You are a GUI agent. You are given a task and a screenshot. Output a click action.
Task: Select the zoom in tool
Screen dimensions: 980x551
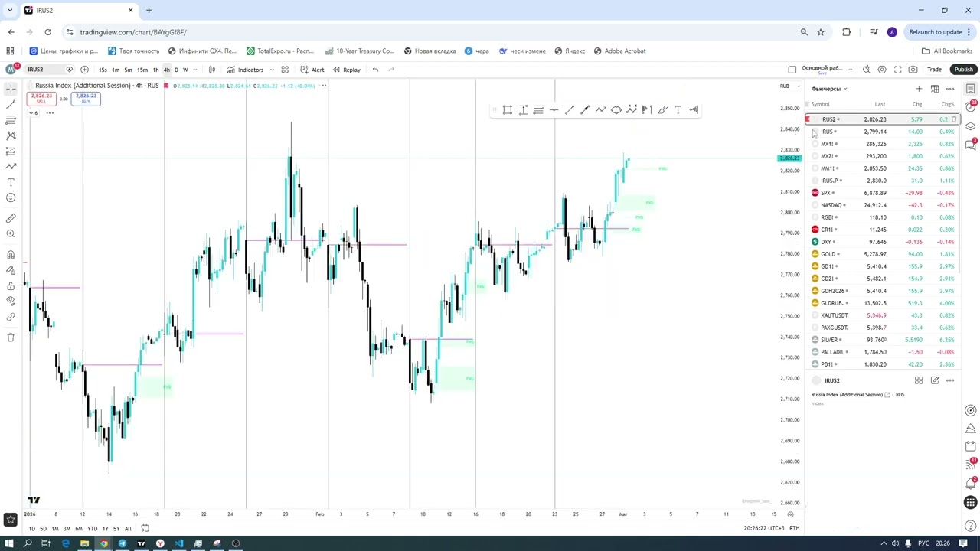click(11, 233)
